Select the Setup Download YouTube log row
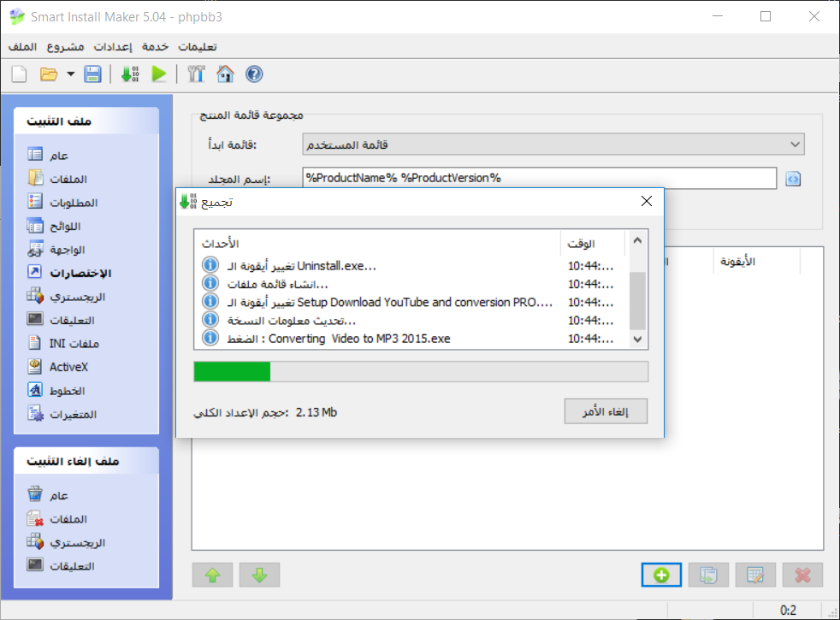Viewport: 840px width, 620px height. click(x=411, y=302)
